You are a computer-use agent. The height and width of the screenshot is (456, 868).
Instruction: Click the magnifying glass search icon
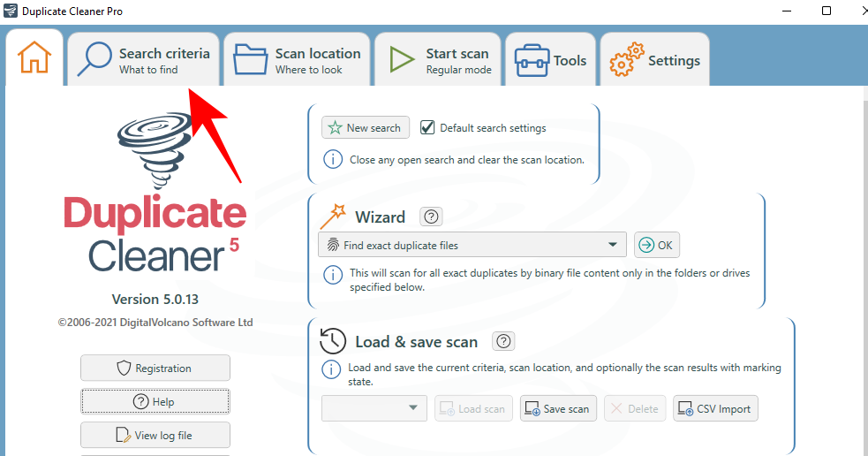tap(94, 59)
